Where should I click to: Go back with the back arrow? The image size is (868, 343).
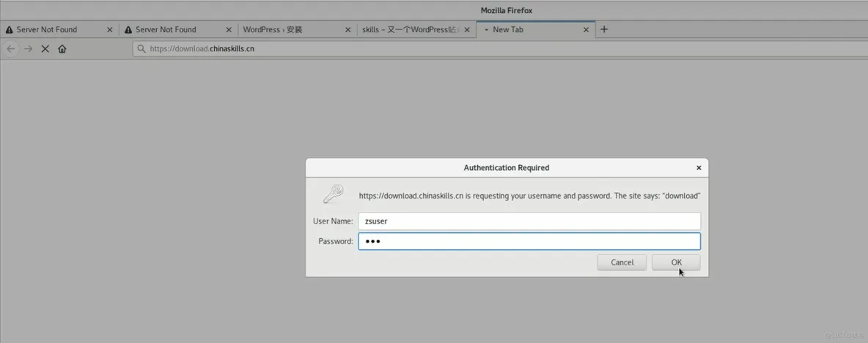(10, 48)
